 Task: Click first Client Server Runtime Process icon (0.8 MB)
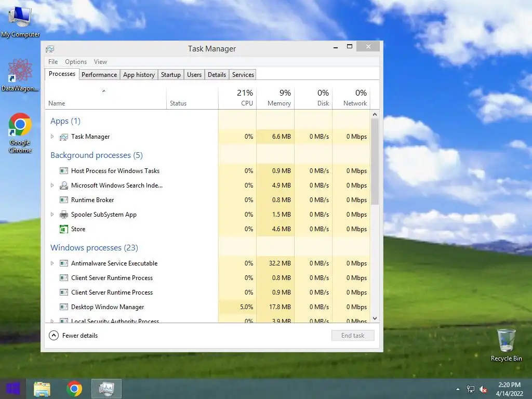point(64,277)
